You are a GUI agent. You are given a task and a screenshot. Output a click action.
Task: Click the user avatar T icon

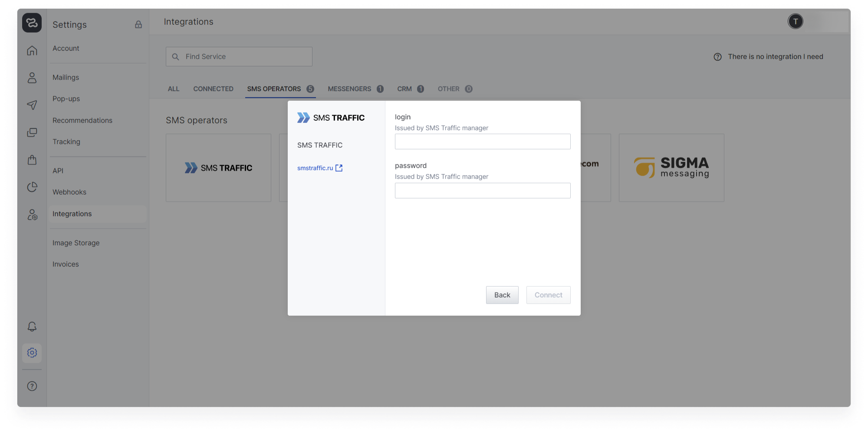tap(796, 21)
